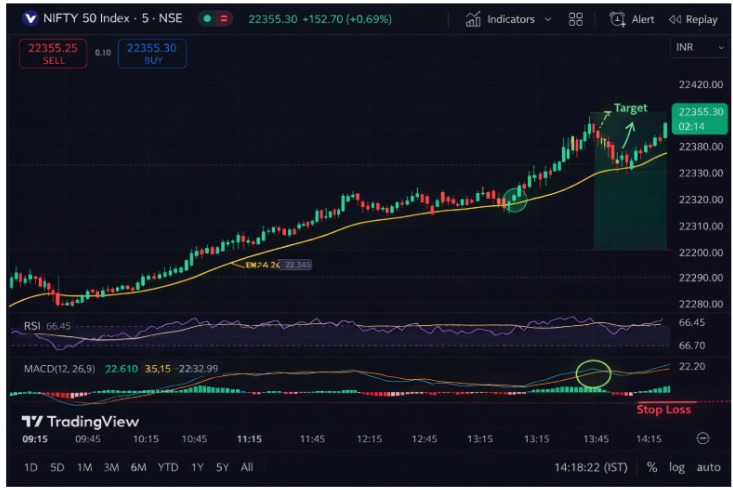Toggle auto scale

pyautogui.click(x=708, y=467)
